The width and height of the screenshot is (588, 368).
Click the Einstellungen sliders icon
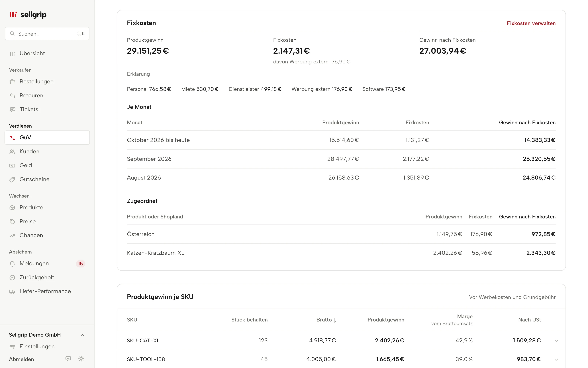12,347
